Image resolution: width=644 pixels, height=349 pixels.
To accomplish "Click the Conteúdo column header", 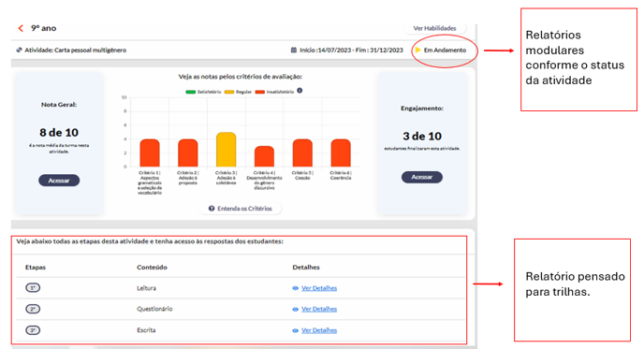I will (152, 268).
